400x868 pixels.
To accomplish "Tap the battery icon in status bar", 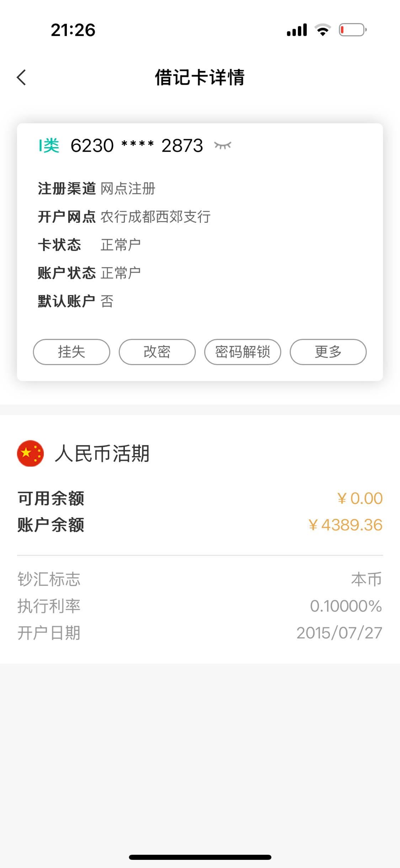I will coord(353,30).
